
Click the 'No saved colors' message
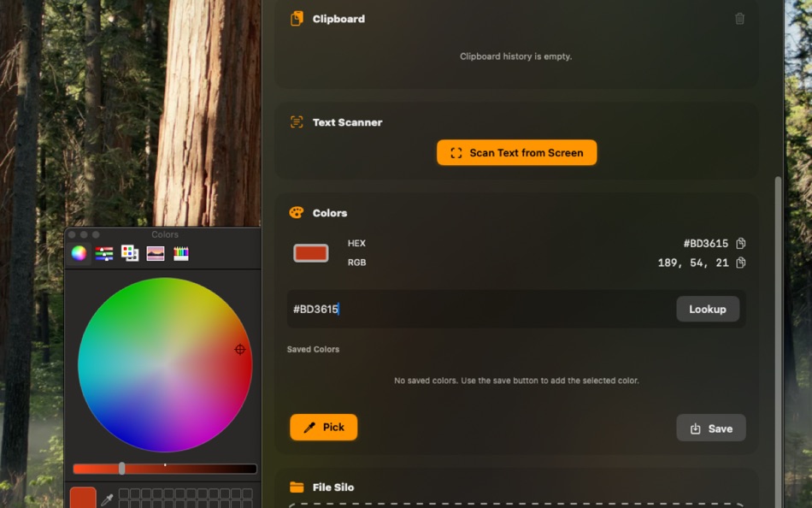click(516, 381)
